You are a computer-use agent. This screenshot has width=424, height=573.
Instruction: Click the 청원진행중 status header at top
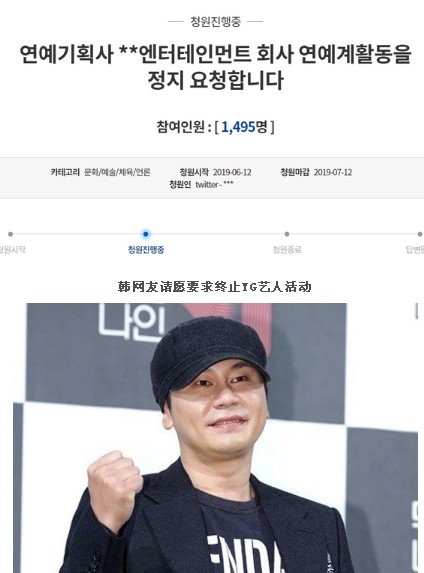[215, 22]
